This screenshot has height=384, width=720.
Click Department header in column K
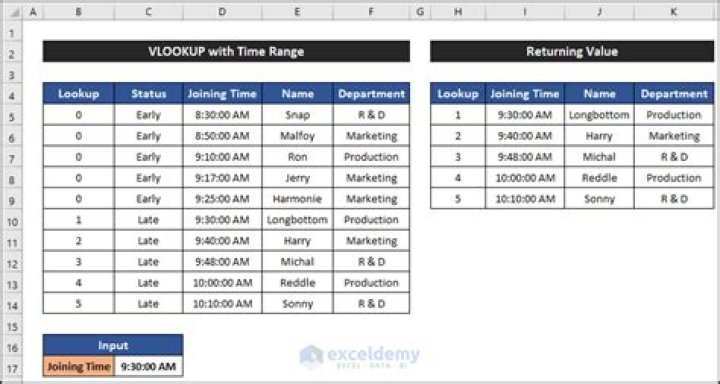click(674, 94)
